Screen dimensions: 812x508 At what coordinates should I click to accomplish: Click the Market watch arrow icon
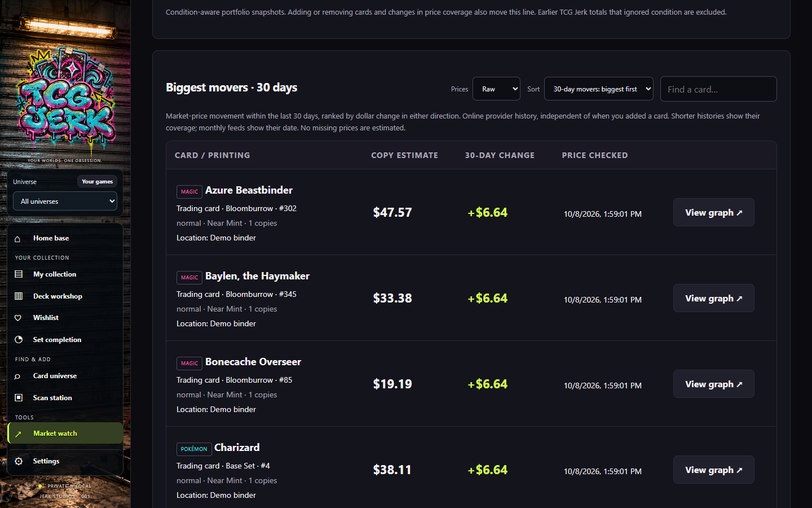(x=18, y=434)
